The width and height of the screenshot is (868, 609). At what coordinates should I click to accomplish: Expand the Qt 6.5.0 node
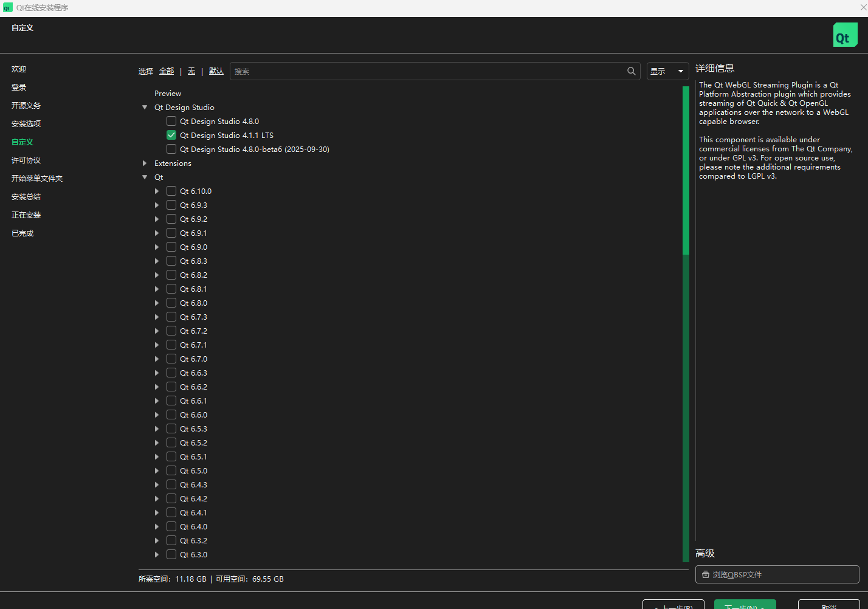coord(157,470)
